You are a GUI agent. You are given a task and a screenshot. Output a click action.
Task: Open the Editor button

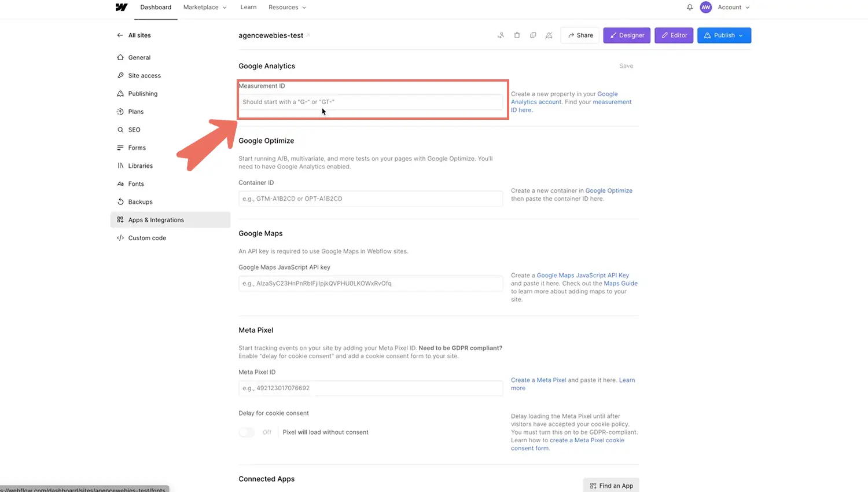[674, 35]
